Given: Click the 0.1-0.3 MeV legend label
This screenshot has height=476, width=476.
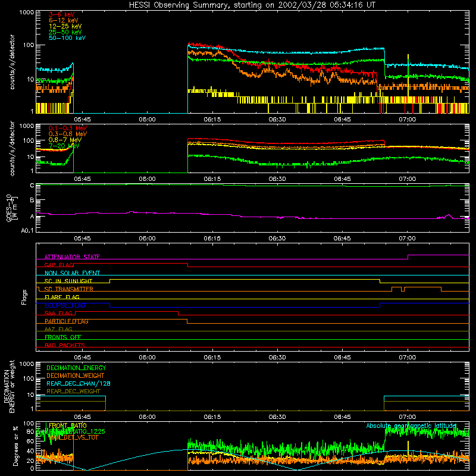Looking at the screenshot, I should 67,128.
